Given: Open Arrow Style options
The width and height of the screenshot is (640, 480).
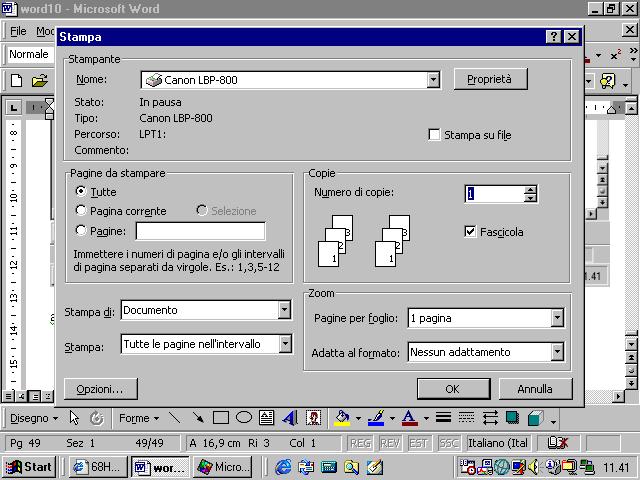Looking at the screenshot, I should point(490,418).
